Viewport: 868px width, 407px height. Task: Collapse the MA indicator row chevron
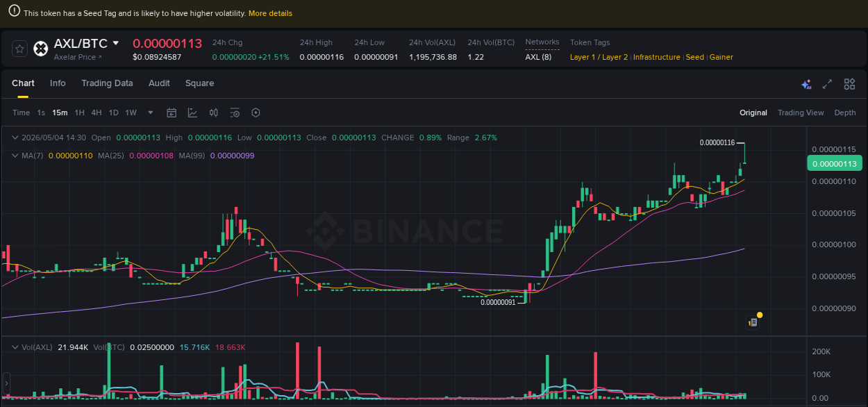(x=16, y=156)
